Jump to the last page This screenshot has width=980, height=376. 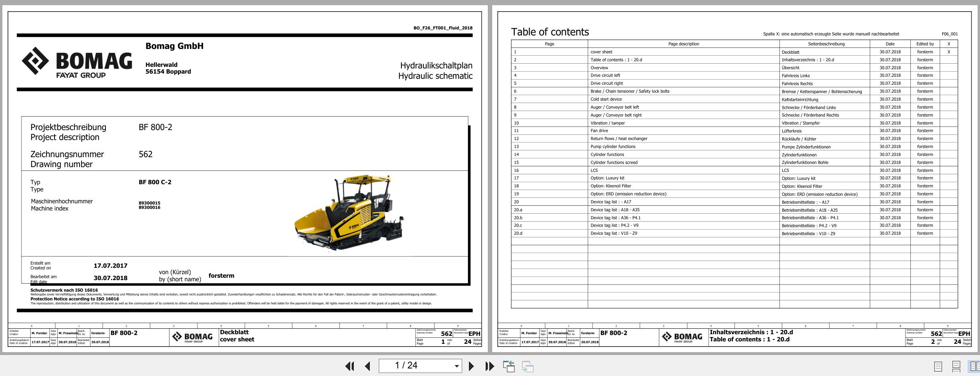pos(489,366)
